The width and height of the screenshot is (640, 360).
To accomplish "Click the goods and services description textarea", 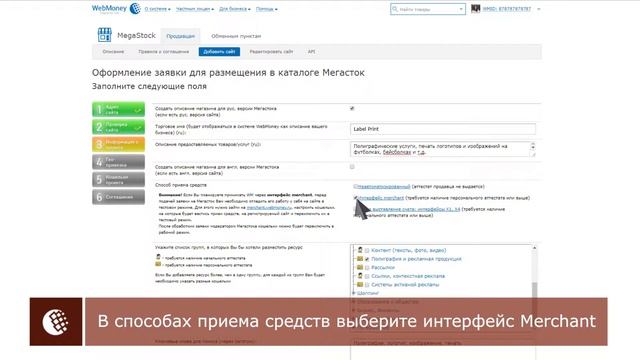I will [x=443, y=149].
